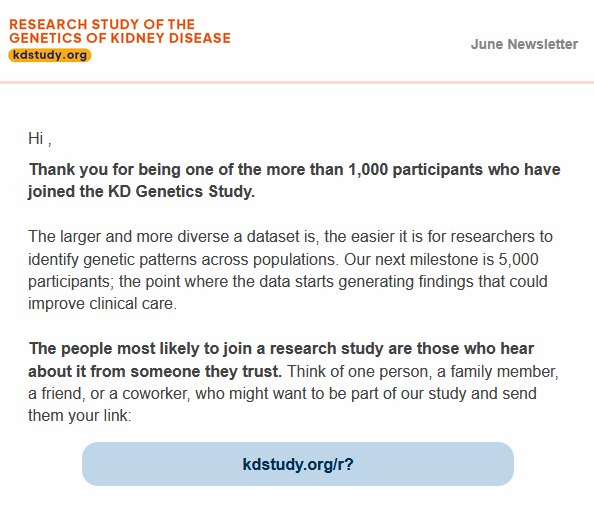Click the bold 'The people most likely to join' line

(281, 349)
